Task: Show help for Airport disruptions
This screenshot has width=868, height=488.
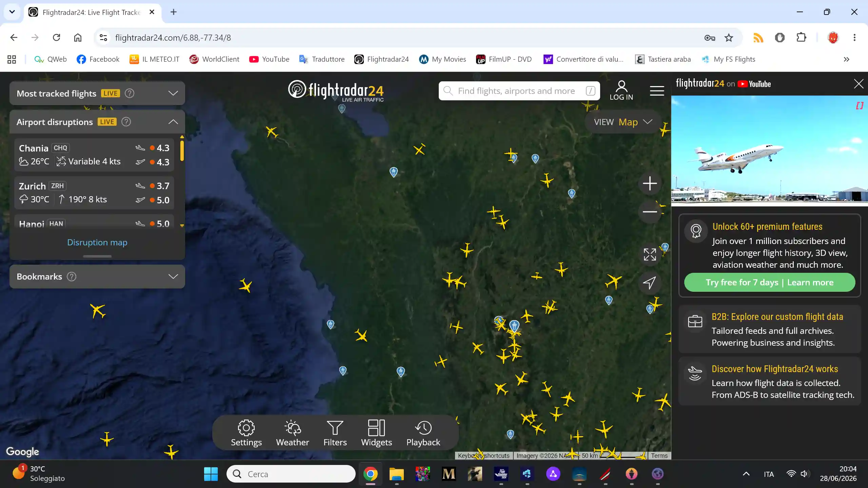Action: click(126, 122)
